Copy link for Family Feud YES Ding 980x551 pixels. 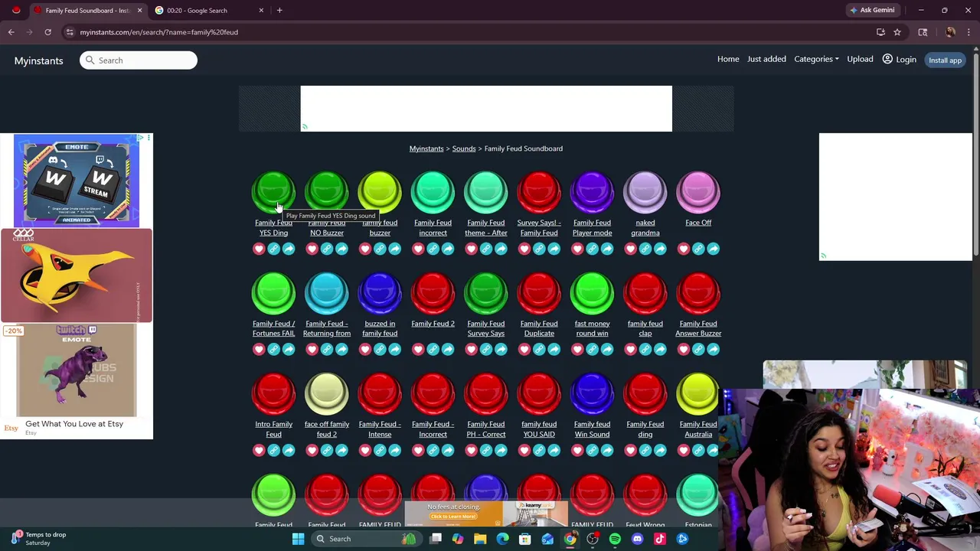pos(273,249)
